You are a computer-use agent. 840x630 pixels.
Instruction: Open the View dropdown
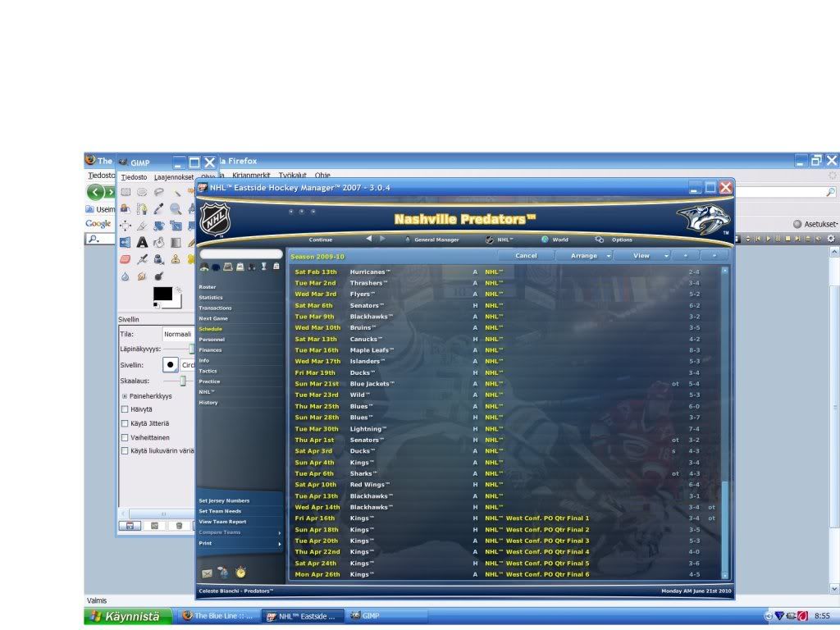pos(641,256)
